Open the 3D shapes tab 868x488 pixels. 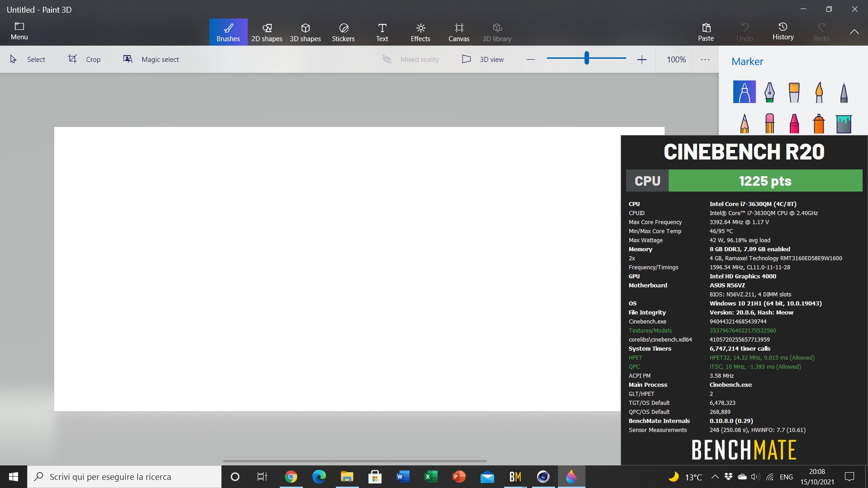(305, 32)
